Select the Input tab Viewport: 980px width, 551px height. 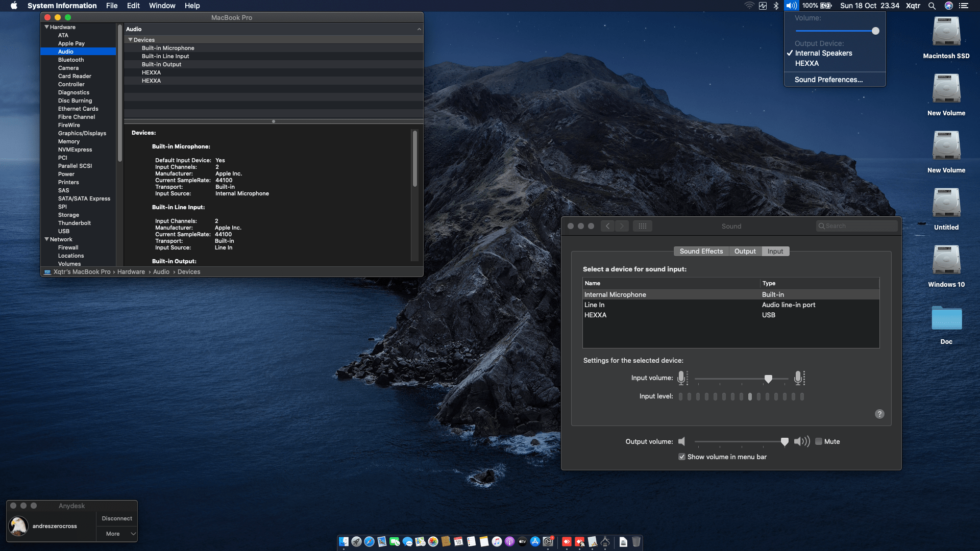(775, 252)
